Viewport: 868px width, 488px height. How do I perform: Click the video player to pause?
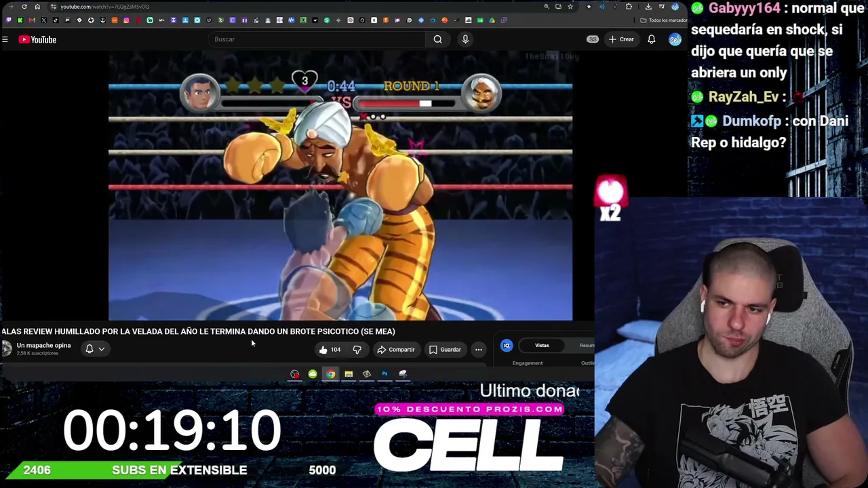point(340,184)
